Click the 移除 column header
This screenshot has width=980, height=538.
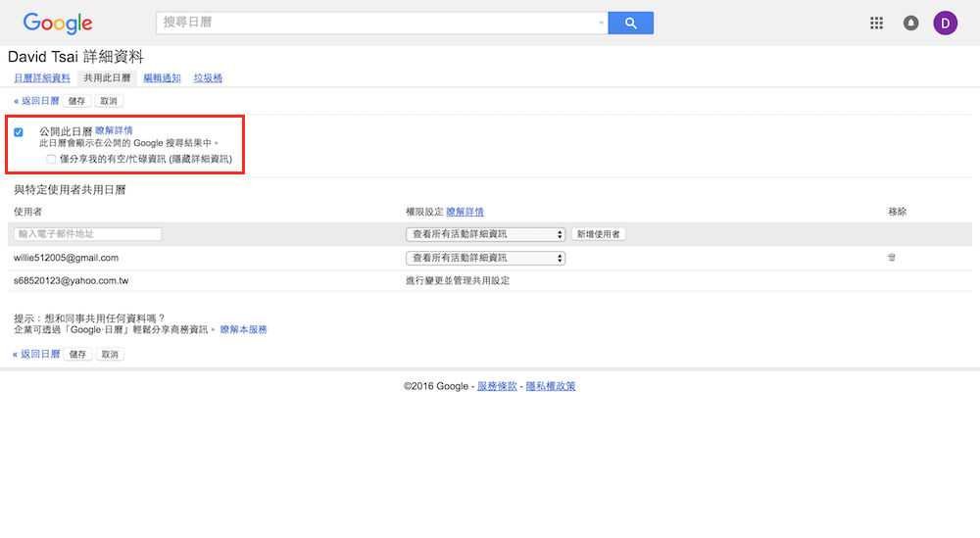click(898, 212)
